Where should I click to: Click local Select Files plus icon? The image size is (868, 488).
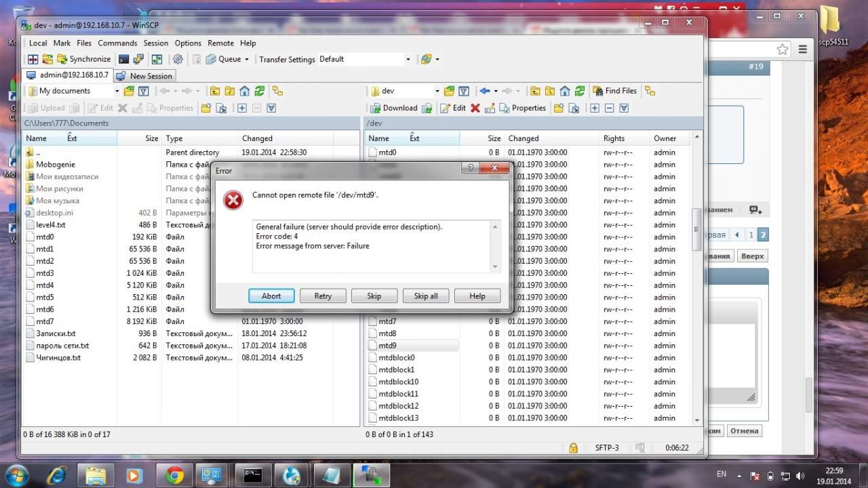(242, 108)
